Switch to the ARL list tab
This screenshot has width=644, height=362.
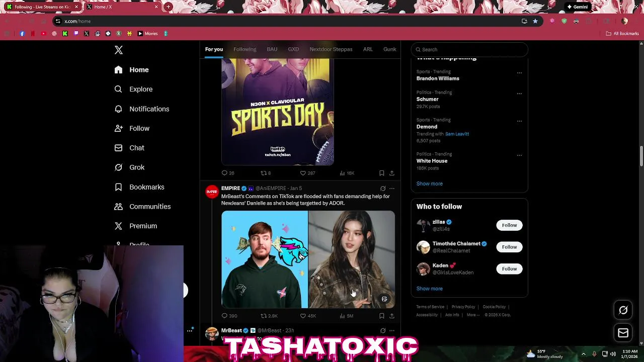point(368,49)
